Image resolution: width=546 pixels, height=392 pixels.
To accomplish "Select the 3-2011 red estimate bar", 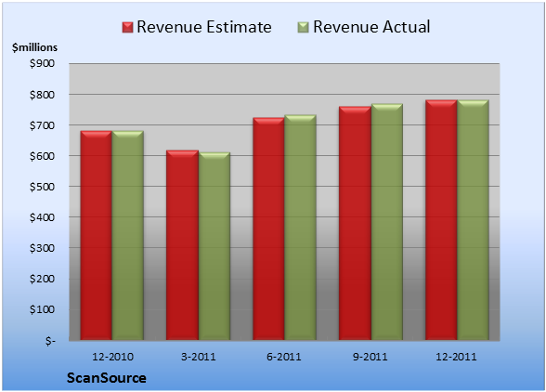I will [x=182, y=245].
